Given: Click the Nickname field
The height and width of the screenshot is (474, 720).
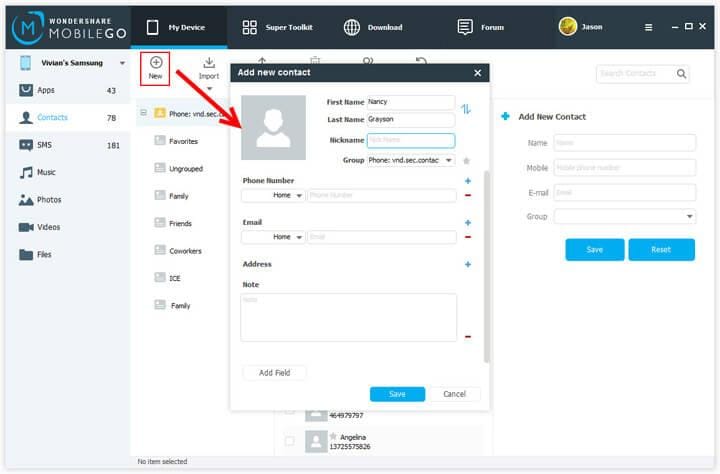Looking at the screenshot, I should point(411,140).
